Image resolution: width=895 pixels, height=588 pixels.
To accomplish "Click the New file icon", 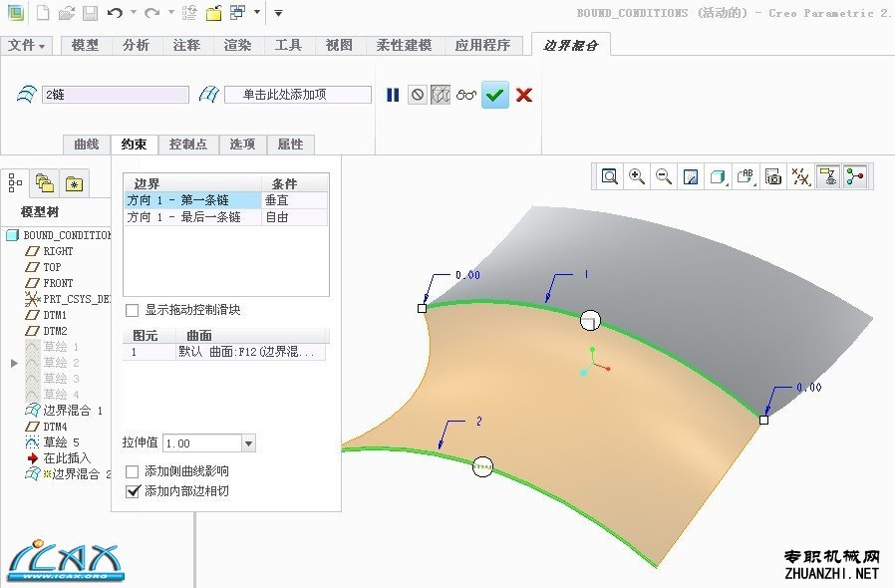I will pyautogui.click(x=44, y=13).
